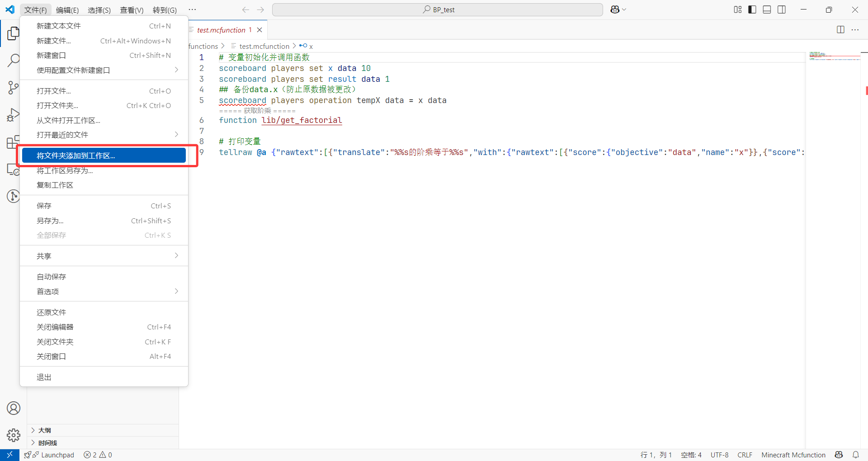This screenshot has width=868, height=461.
Task: Expand the 打开最近的文件 submenu
Action: tap(104, 135)
